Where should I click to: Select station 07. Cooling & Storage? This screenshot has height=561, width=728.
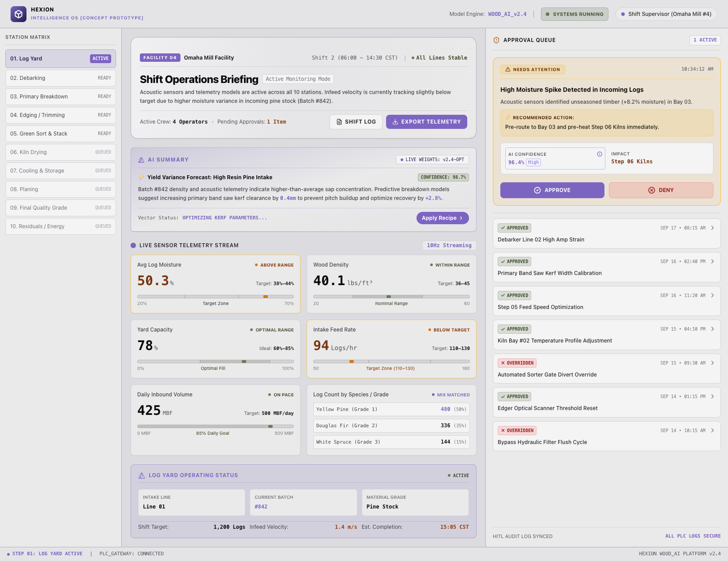click(x=60, y=171)
